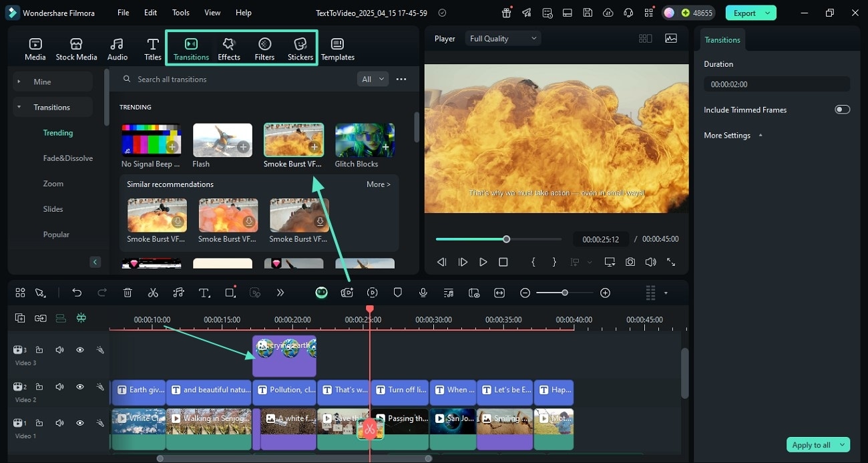Viewport: 868px width, 463px height.
Task: Open the Templates panel
Action: 338,49
